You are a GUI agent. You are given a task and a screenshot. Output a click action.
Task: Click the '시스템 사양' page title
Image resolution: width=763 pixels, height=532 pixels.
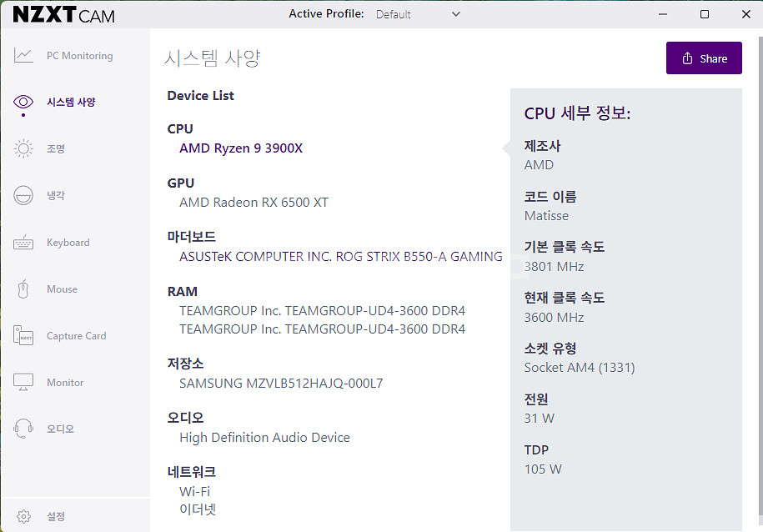click(212, 58)
